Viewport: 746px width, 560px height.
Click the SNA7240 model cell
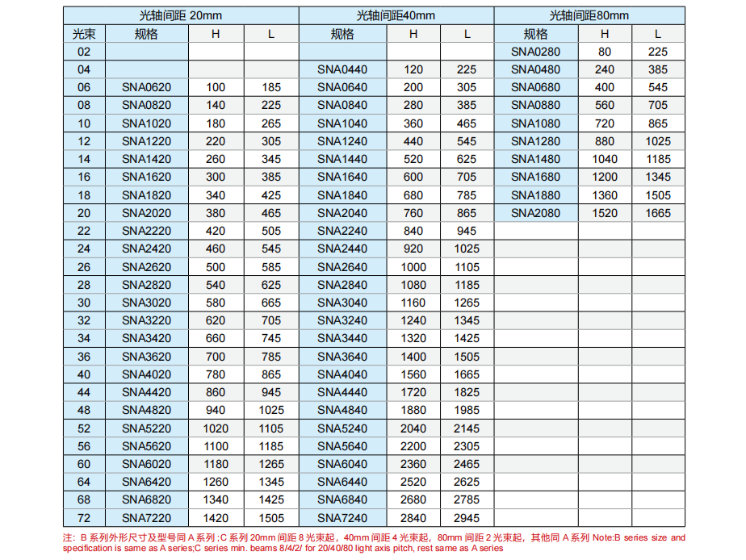click(x=342, y=518)
